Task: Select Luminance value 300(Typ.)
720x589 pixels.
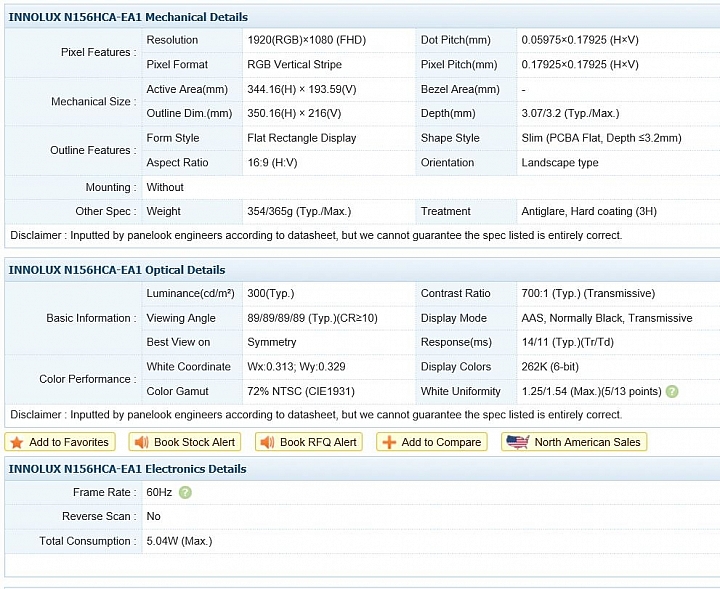Action: 270,293
